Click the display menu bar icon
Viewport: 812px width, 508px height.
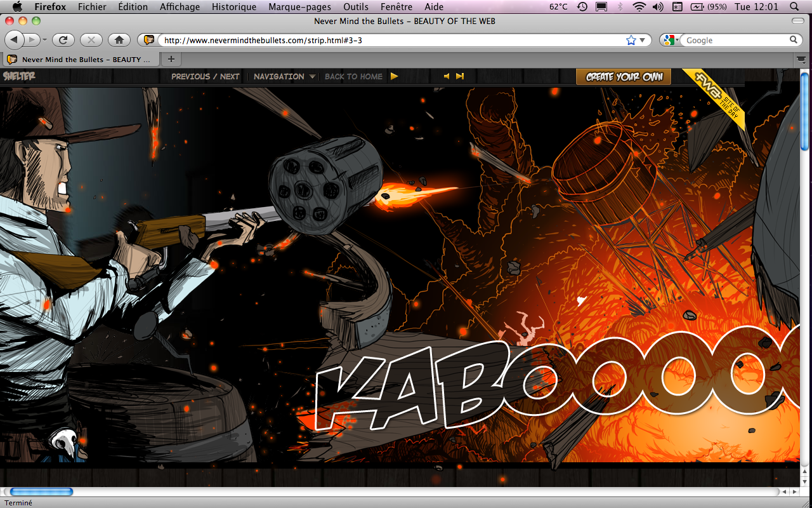[601, 7]
